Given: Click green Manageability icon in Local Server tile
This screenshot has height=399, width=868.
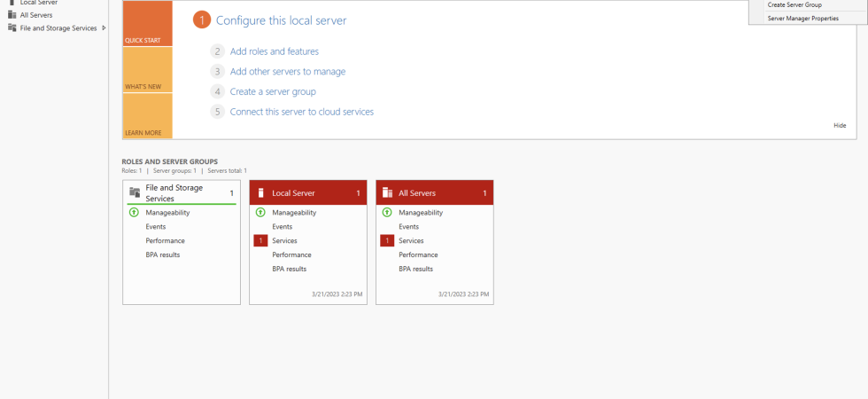Looking at the screenshot, I should point(260,212).
